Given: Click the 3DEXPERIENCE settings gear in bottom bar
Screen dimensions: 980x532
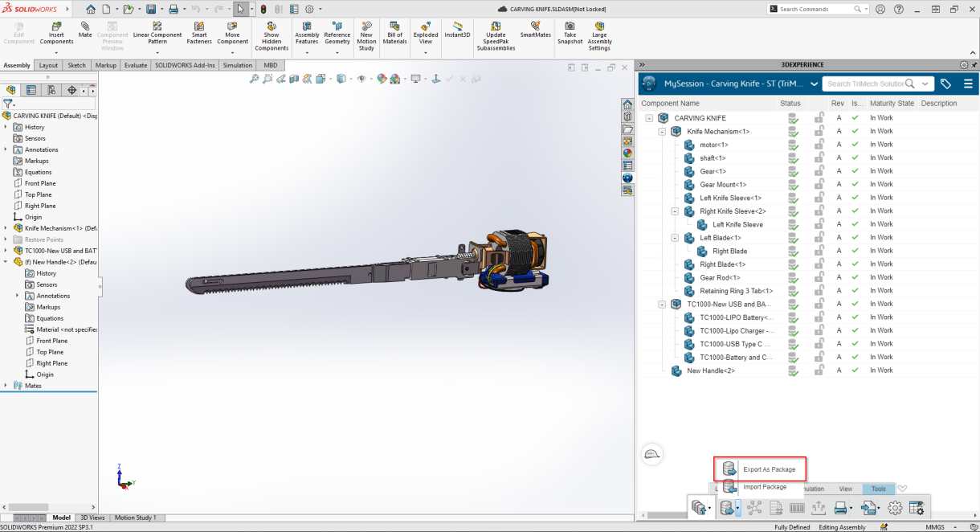Looking at the screenshot, I should coord(895,508).
